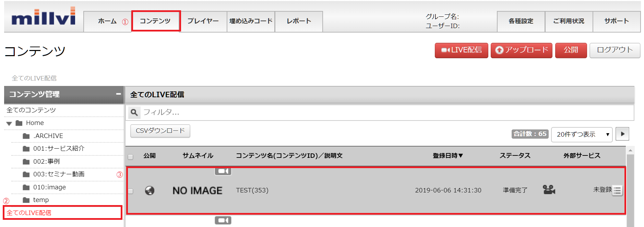644x227 pixels.
Task: Click the .ARCHIVE folder icon
Action: 26,136
